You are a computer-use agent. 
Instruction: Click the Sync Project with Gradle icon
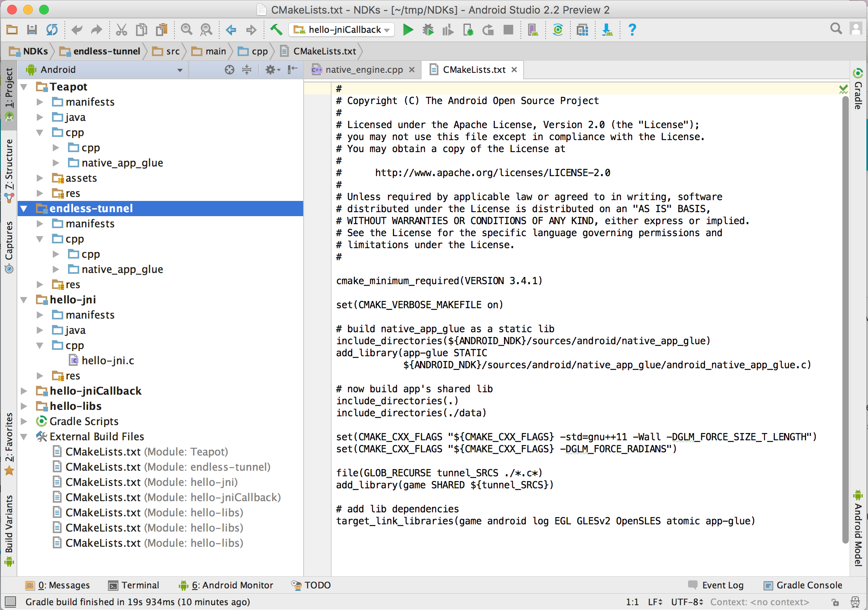click(558, 30)
